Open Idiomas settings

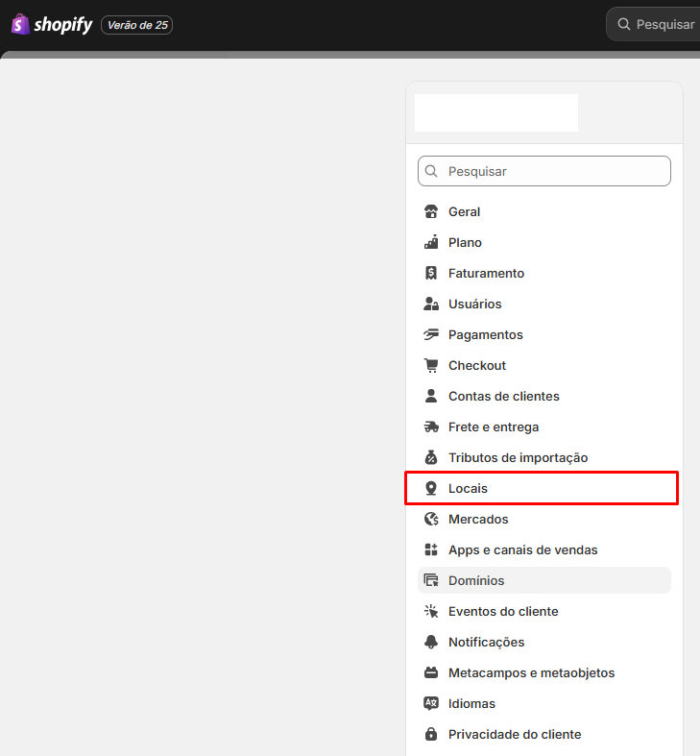(544, 704)
